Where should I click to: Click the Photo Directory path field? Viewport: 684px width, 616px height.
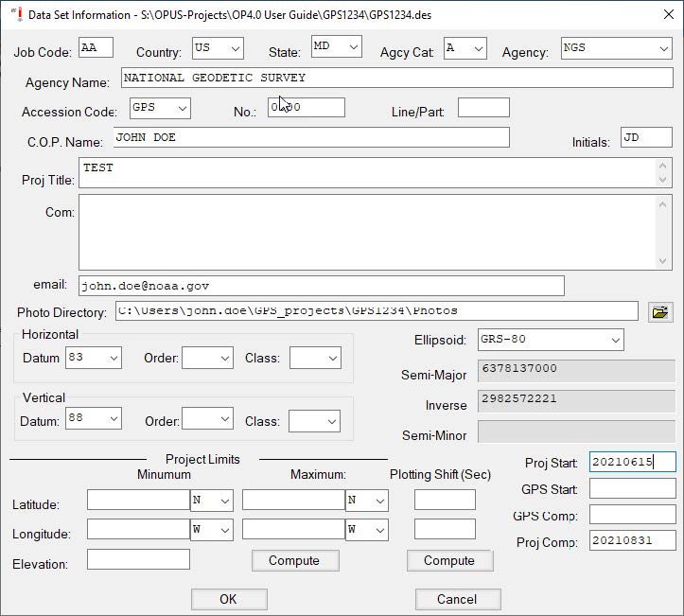point(377,311)
